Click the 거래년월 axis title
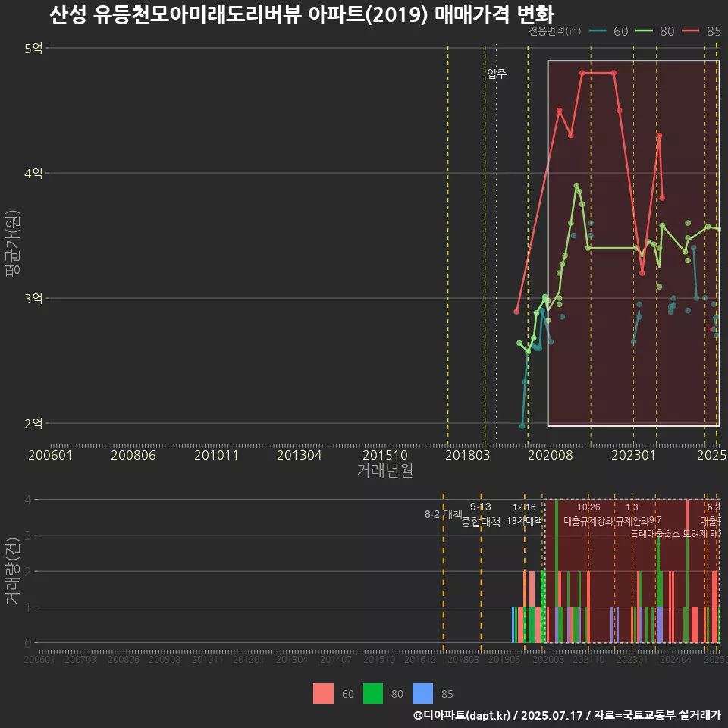 click(x=385, y=470)
